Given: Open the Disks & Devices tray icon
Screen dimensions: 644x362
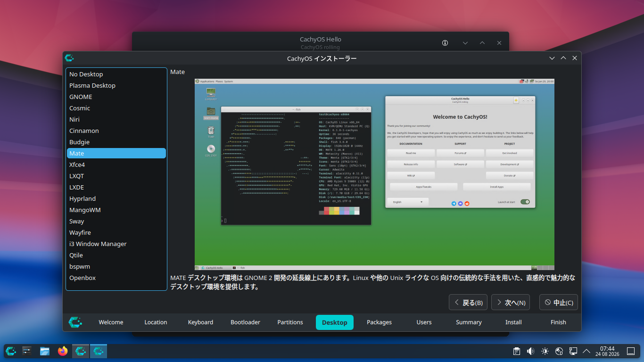Looking at the screenshot, I should click(560, 351).
